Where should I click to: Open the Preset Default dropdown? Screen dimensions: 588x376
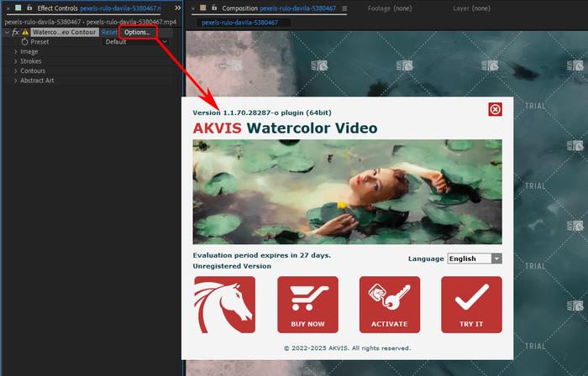pos(136,42)
